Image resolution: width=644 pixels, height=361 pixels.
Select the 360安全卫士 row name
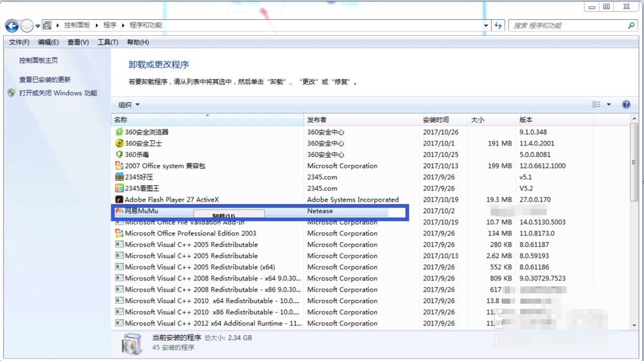tap(144, 143)
